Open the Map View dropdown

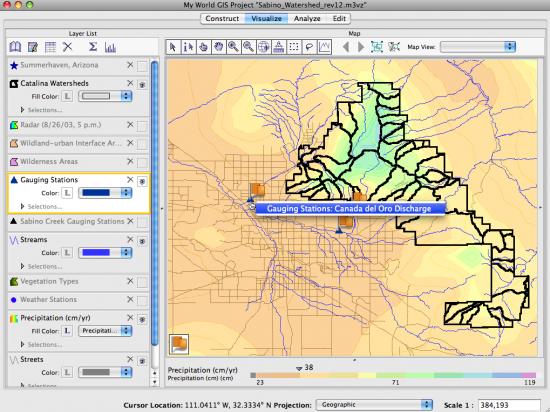tap(478, 47)
